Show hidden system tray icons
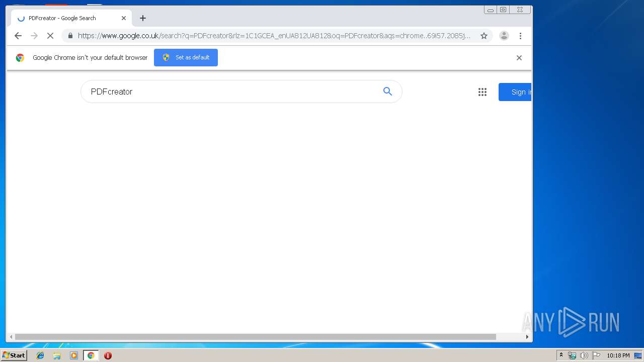644x362 pixels. 561,355
